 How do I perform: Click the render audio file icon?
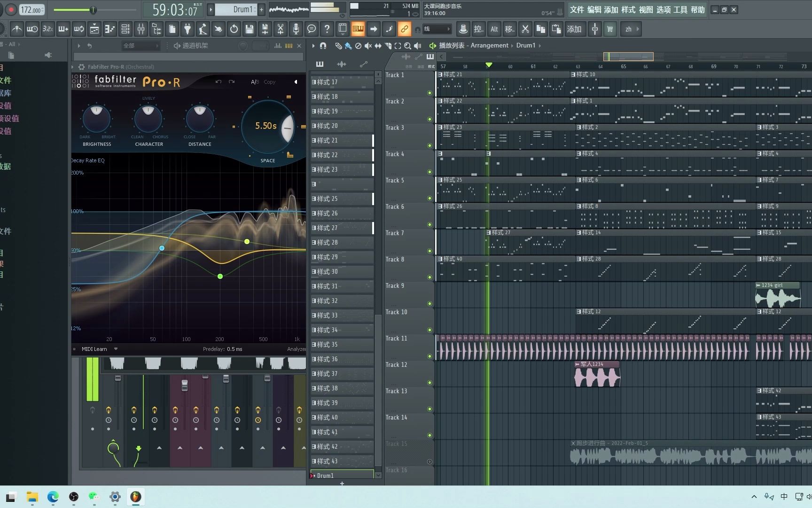pyautogui.click(x=265, y=29)
